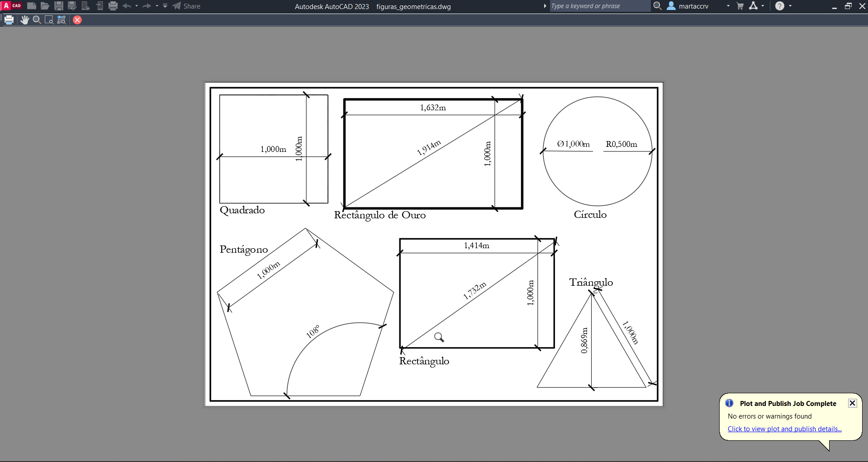Click the "1,914m" diagonal dimension
Viewport: 868px width, 462px height.
[x=429, y=148]
